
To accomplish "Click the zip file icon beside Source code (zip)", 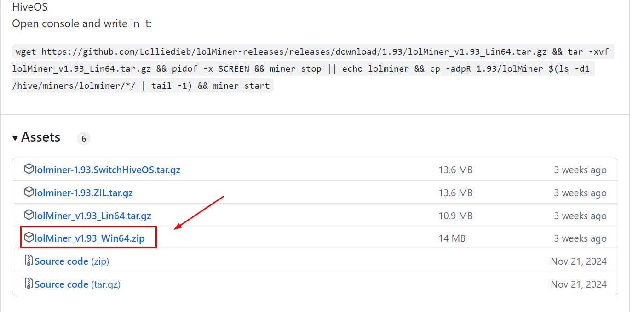I will (29, 261).
